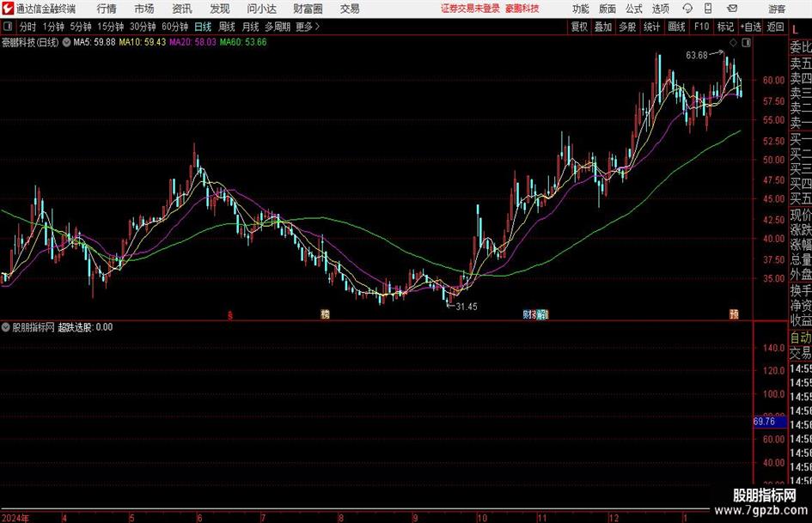
Task: Select the 日线 daily period tab
Action: 203,27
